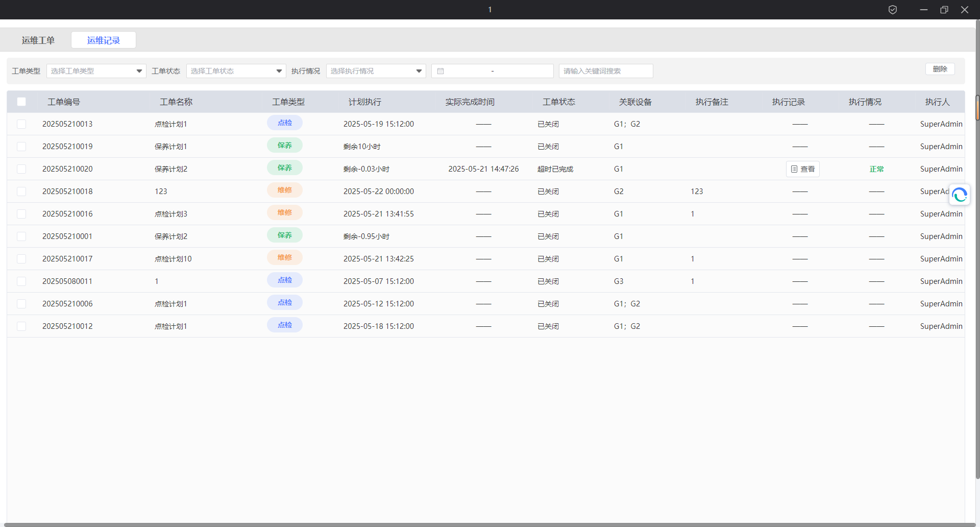Click the green 正常 status for 保养计划2
This screenshot has width=980, height=527.
(876, 169)
